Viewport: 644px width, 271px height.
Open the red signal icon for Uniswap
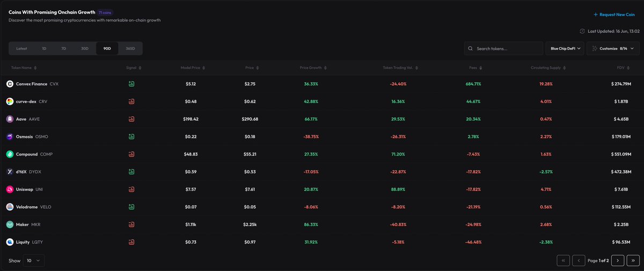[131, 189]
